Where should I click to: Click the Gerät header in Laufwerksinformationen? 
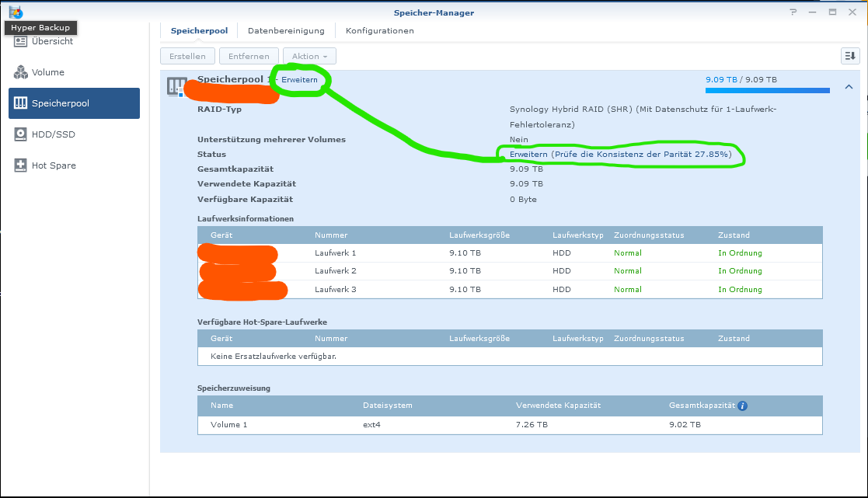(x=221, y=235)
